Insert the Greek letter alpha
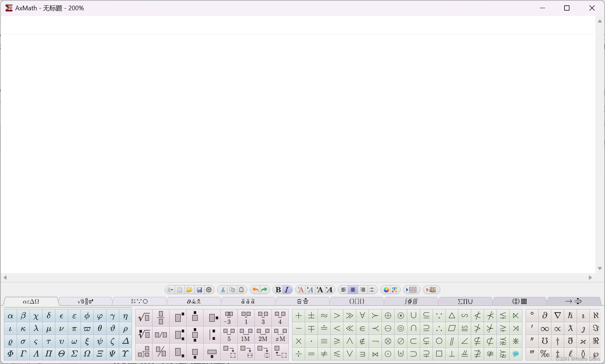This screenshot has height=364, width=605. (x=11, y=316)
